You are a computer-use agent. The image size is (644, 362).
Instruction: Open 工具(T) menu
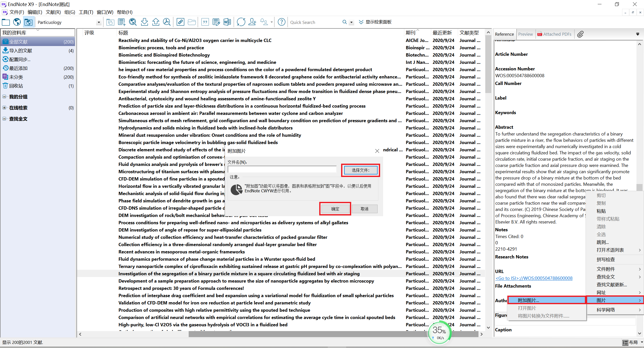pos(86,12)
